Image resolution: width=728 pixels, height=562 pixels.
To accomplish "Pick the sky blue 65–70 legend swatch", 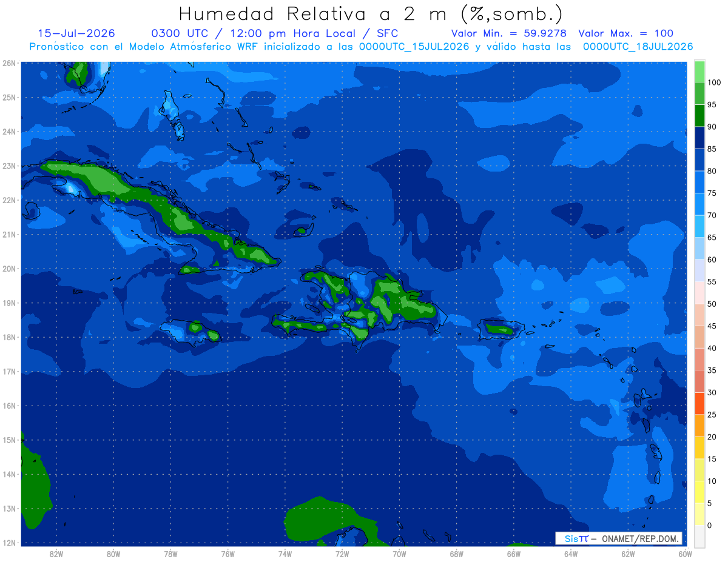I will coord(699,226).
